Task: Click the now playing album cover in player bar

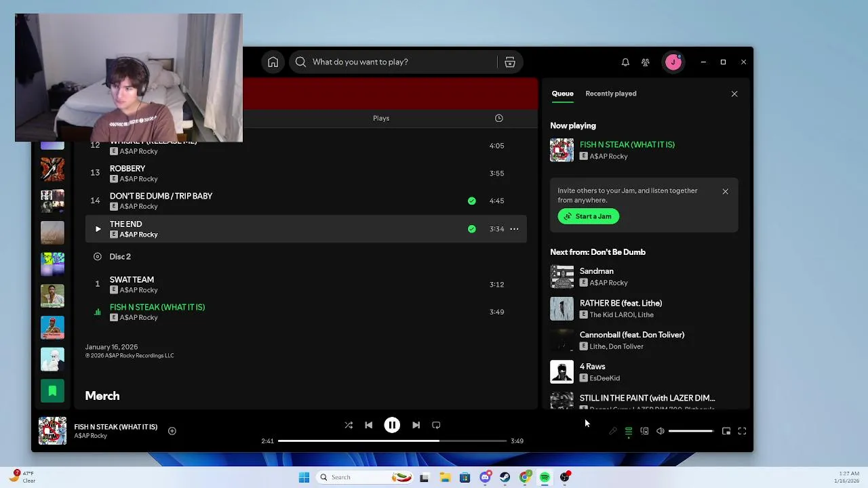Action: (x=52, y=431)
